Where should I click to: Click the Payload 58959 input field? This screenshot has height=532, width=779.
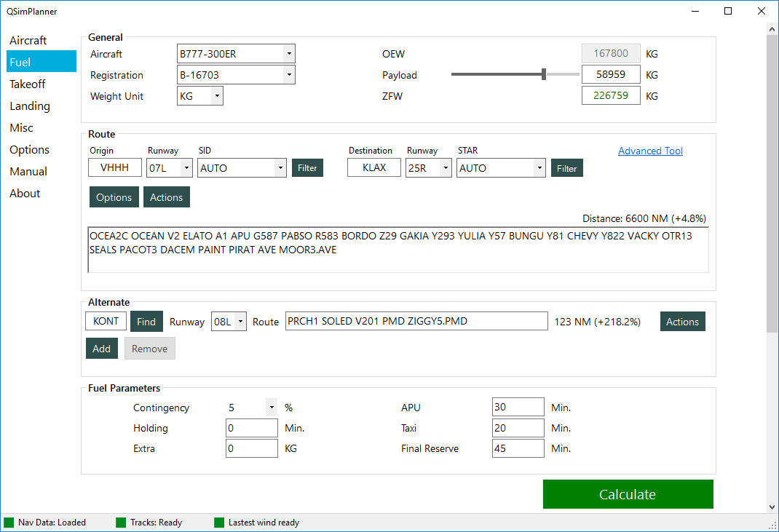point(611,74)
